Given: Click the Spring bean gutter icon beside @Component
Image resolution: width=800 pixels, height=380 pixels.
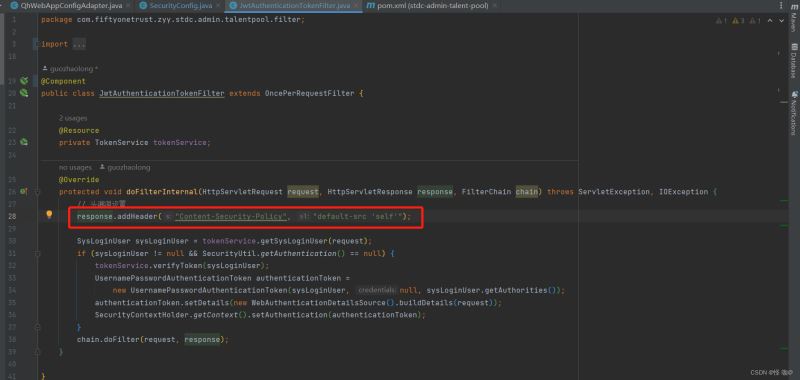Looking at the screenshot, I should pos(23,81).
